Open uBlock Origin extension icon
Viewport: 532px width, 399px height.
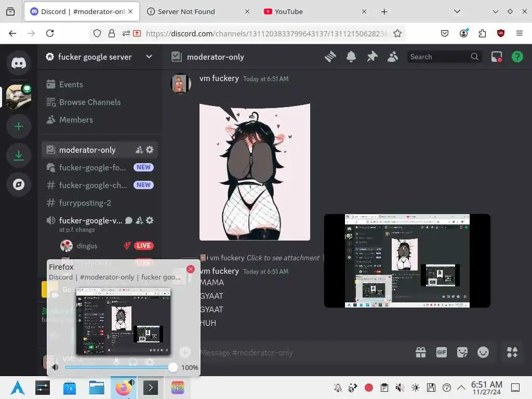pyautogui.click(x=501, y=33)
